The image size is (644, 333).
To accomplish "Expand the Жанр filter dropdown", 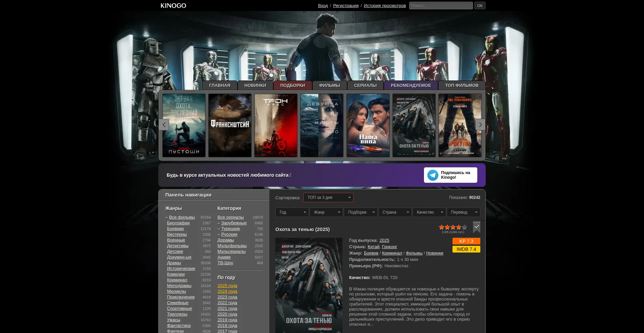I will tap(326, 212).
